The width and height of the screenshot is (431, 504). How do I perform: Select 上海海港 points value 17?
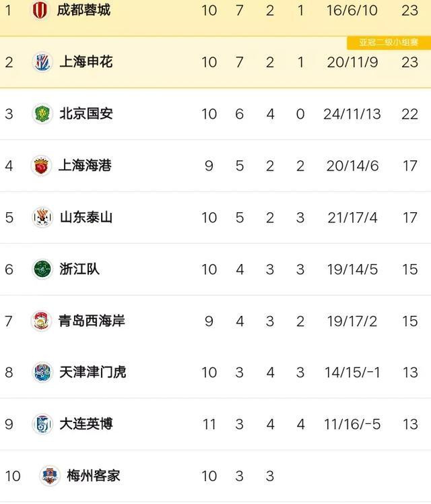pos(410,166)
